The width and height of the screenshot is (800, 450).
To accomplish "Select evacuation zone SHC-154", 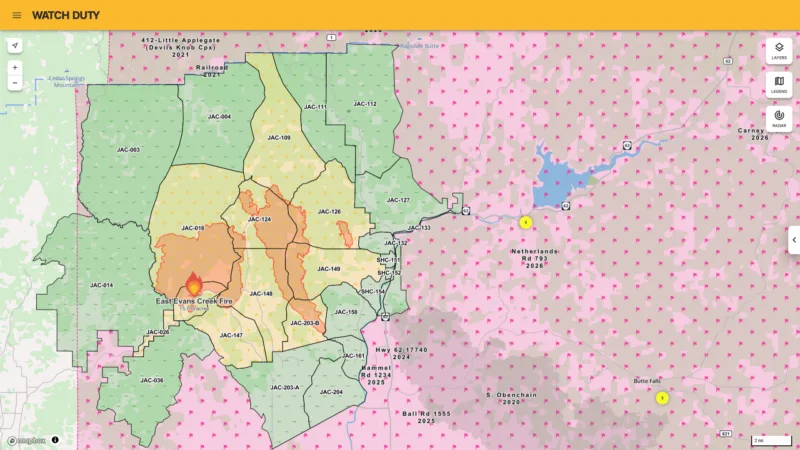I will pyautogui.click(x=373, y=292).
